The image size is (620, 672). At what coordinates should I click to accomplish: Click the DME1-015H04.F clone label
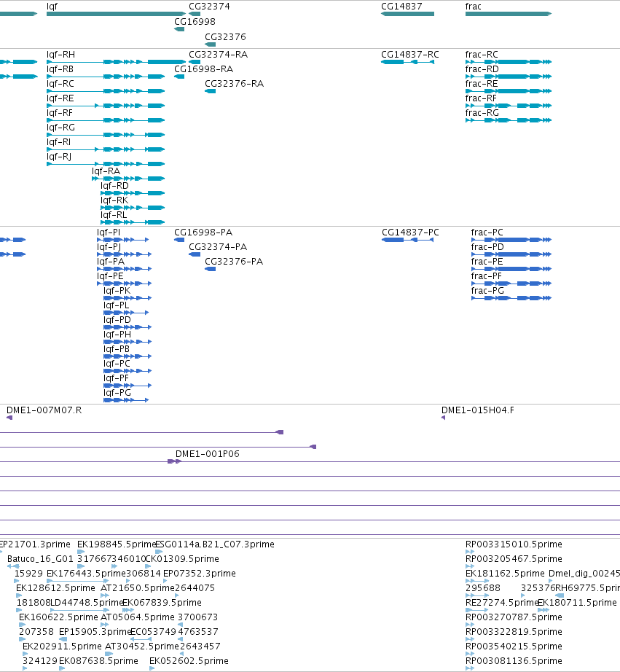tap(478, 410)
